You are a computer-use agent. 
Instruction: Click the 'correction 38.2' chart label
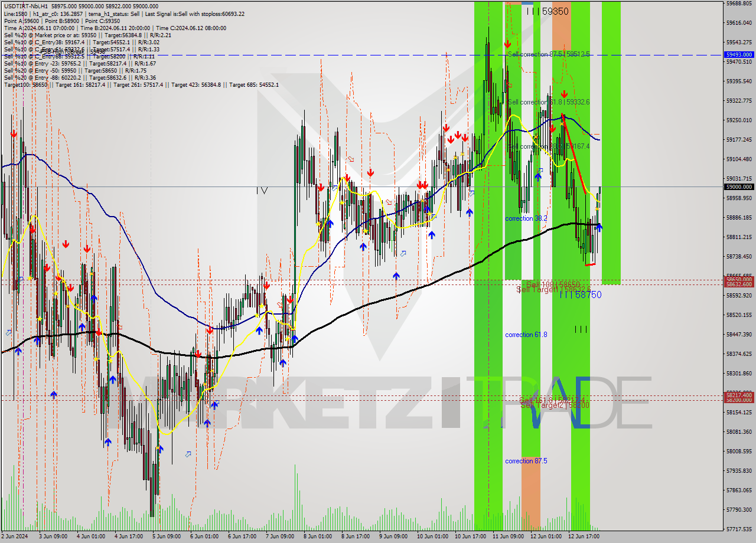[526, 218]
